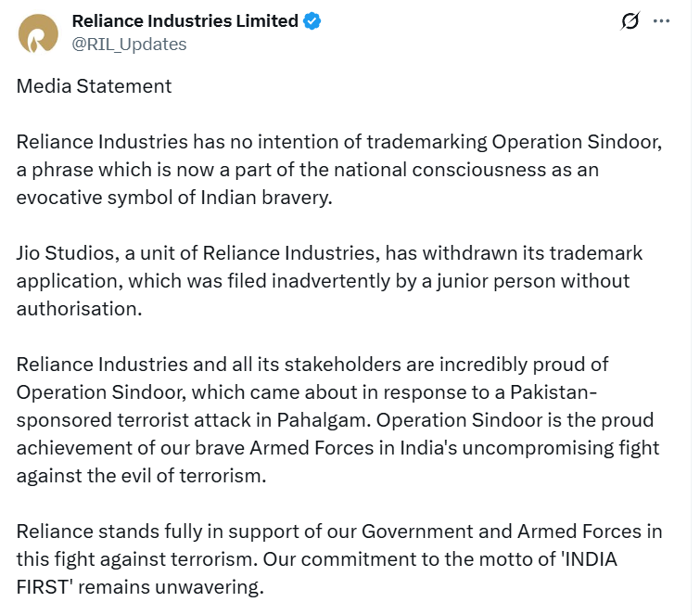Click the 'INDIA' motto text
This screenshot has height=615, width=700.
pos(592,559)
